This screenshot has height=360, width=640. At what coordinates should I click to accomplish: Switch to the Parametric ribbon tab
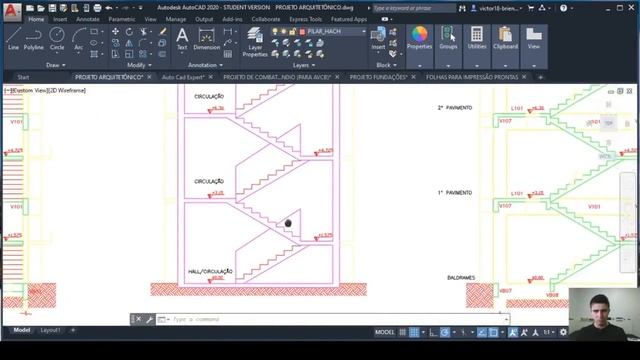(x=122, y=19)
